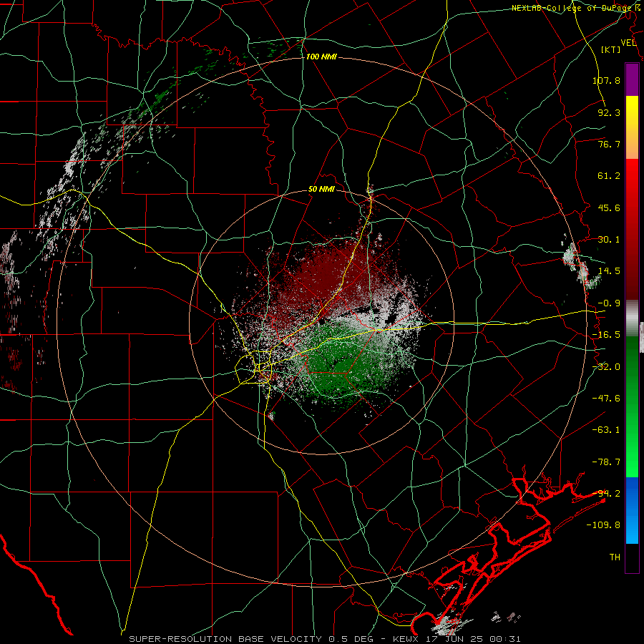Click the yellow-orange segment of velocity color bar
Image resolution: width=644 pixels, height=644 pixels.
coord(632,127)
